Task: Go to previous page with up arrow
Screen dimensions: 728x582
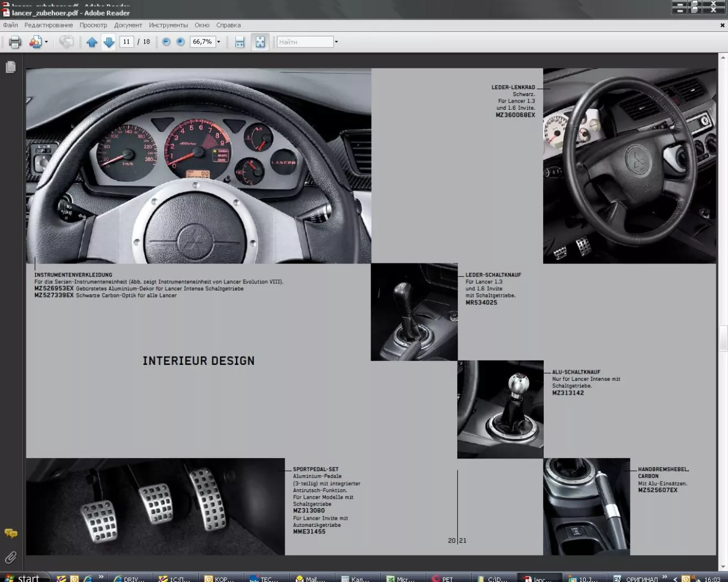Action: 92,42
